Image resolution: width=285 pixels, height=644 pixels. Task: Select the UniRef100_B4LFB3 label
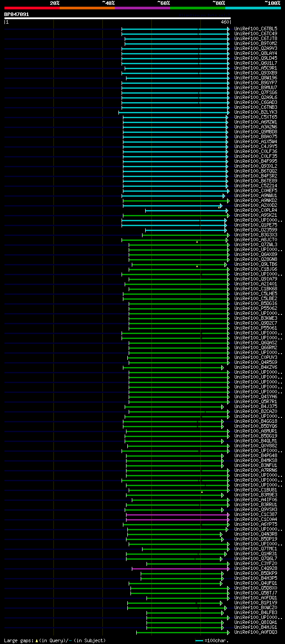[256, 612]
